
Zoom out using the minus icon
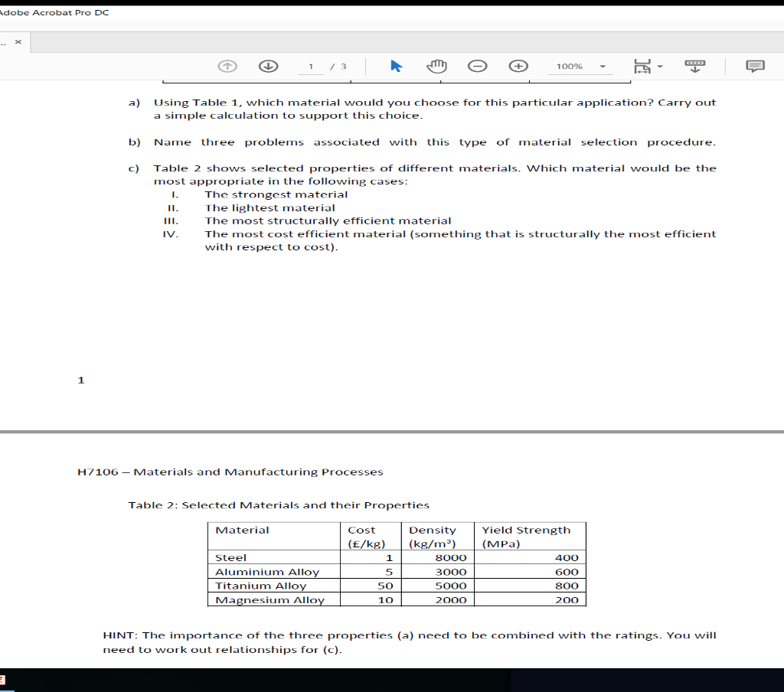coord(478,66)
